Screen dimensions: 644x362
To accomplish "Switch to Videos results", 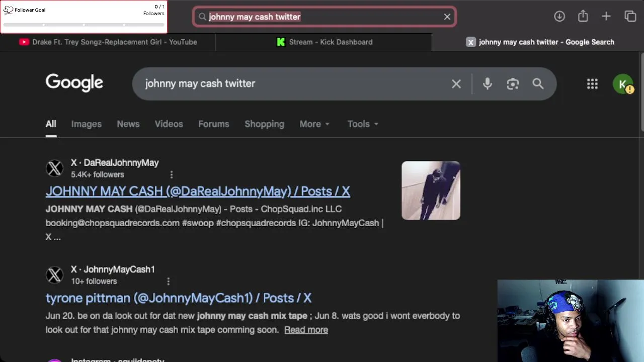I will click(x=169, y=124).
